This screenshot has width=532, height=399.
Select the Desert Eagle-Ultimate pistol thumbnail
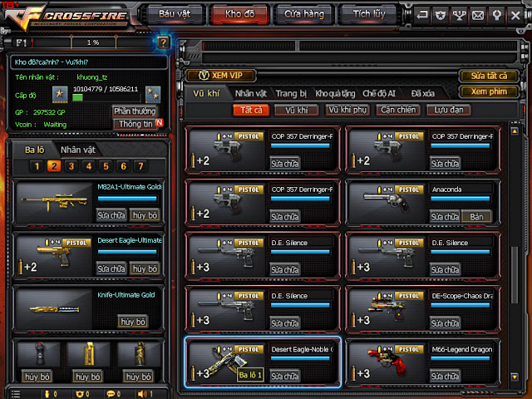click(x=54, y=256)
